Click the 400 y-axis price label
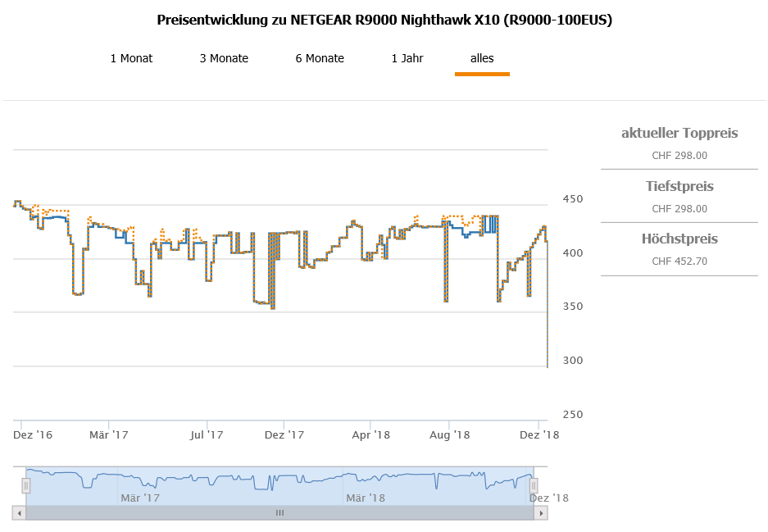The height and width of the screenshot is (532, 768). (x=571, y=253)
